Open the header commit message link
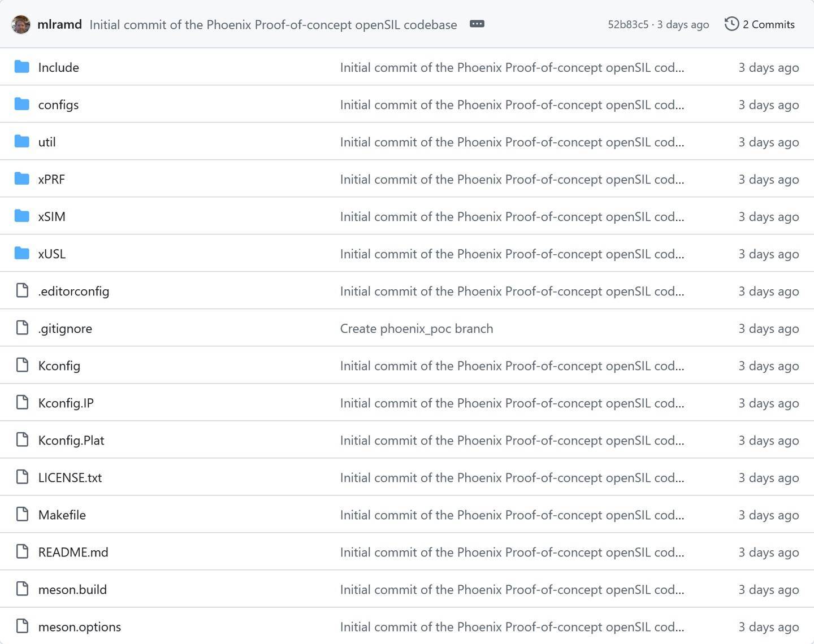814x644 pixels. [x=273, y=25]
